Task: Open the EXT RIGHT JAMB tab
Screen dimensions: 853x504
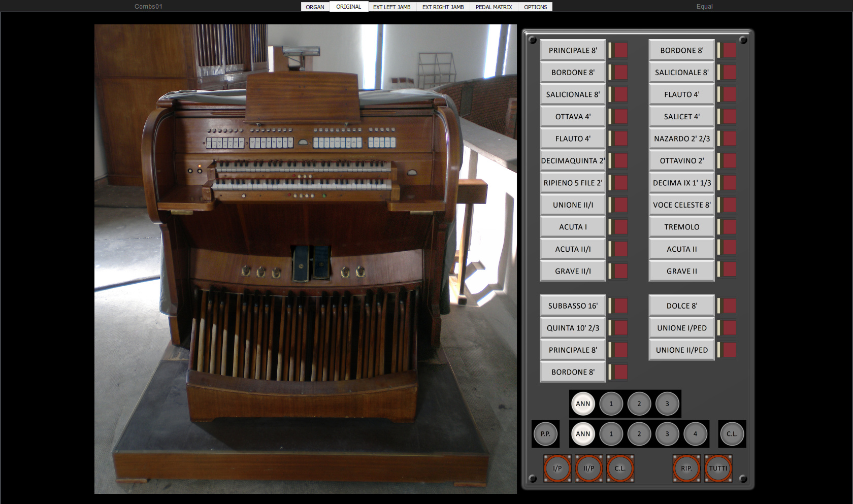Action: [443, 7]
